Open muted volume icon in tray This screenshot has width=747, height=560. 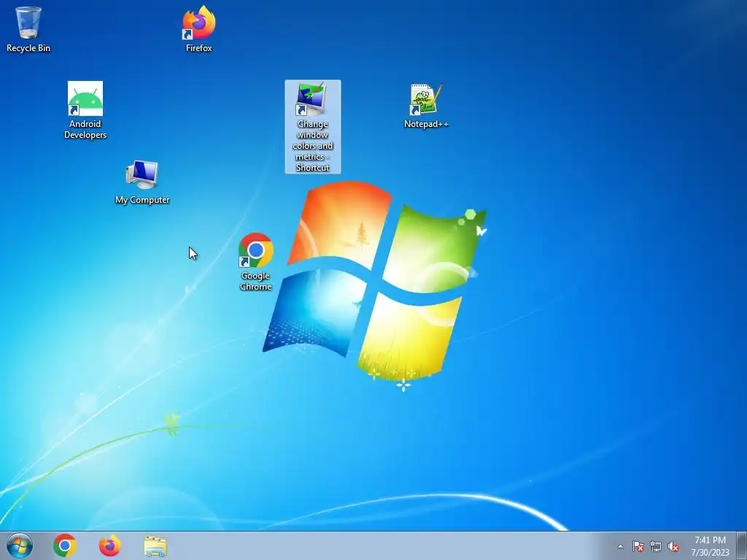[x=673, y=546]
